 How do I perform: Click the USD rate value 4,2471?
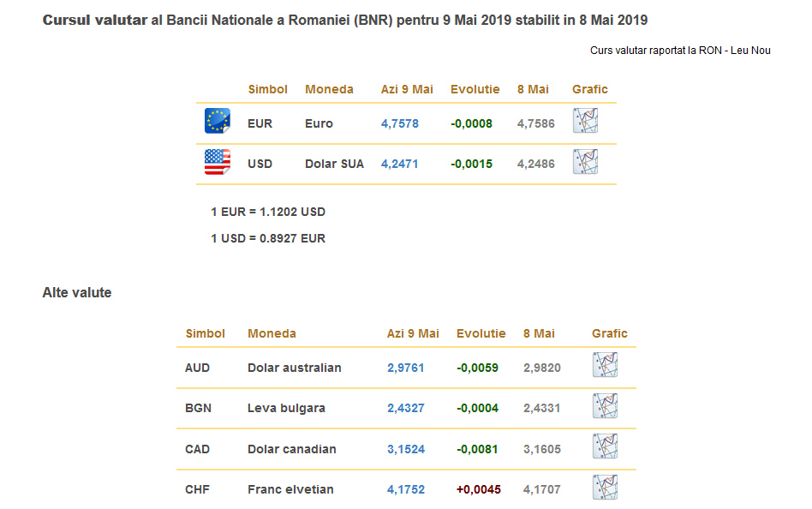coord(399,164)
